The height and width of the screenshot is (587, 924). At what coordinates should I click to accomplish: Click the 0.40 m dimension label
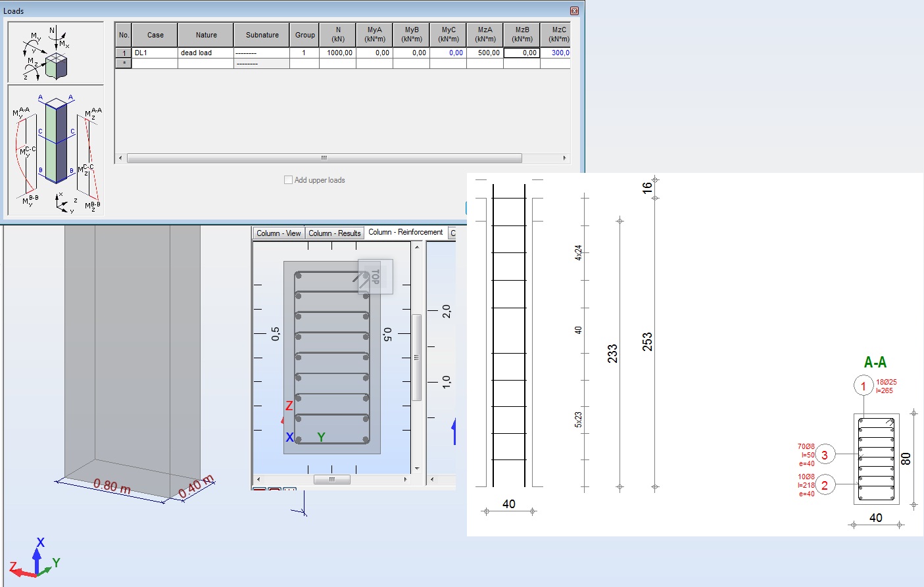click(196, 486)
